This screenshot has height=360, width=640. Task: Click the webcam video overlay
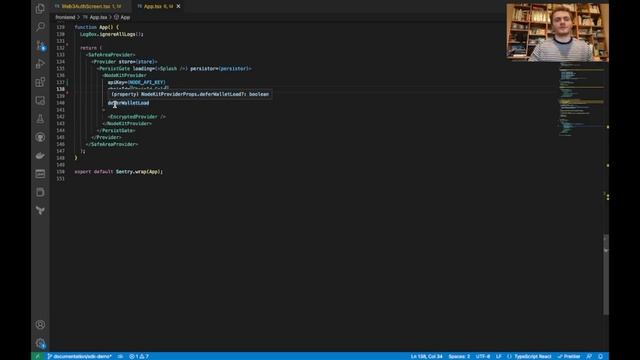click(x=558, y=32)
